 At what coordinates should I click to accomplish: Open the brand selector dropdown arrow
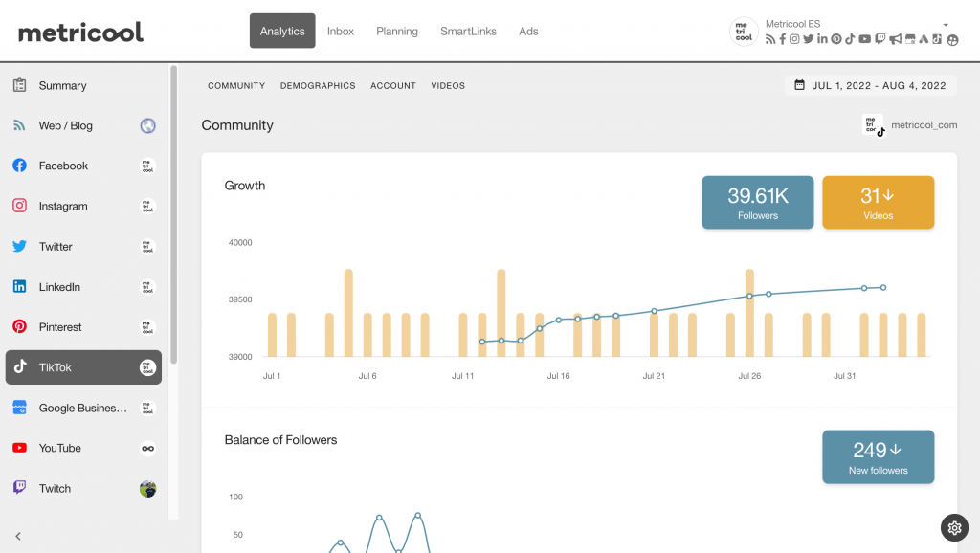(x=946, y=25)
